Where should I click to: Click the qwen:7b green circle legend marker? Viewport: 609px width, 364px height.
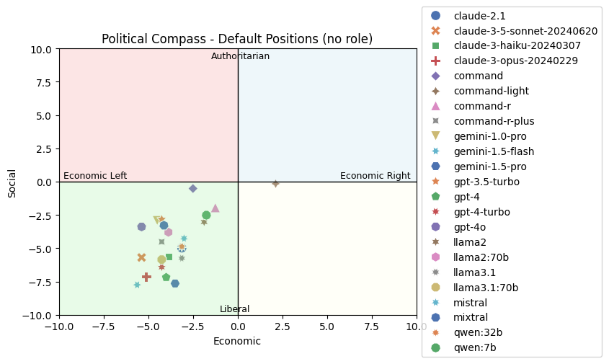[435, 348]
